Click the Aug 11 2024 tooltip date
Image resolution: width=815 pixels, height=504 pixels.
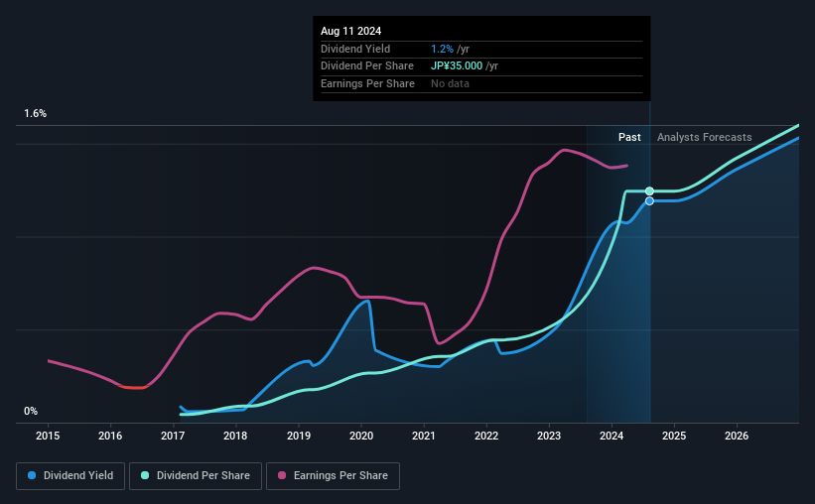[350, 31]
